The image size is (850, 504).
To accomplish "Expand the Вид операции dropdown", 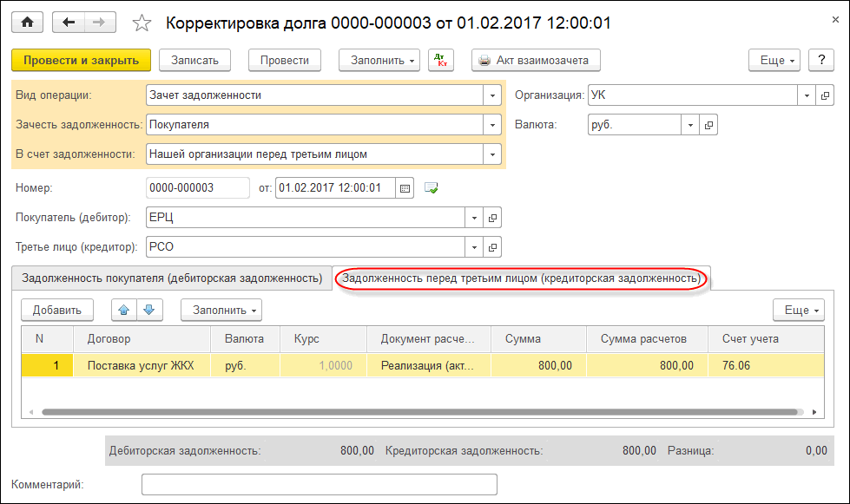I will [x=492, y=95].
